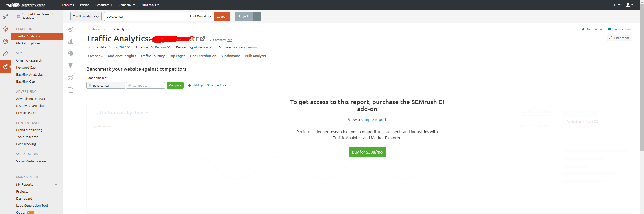The width and height of the screenshot is (644, 214).
Task: Click the orange Search button
Action: pyautogui.click(x=222, y=16)
